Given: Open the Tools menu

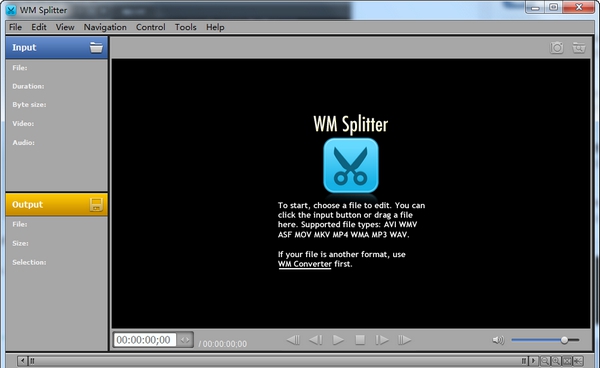Looking at the screenshot, I should [186, 27].
